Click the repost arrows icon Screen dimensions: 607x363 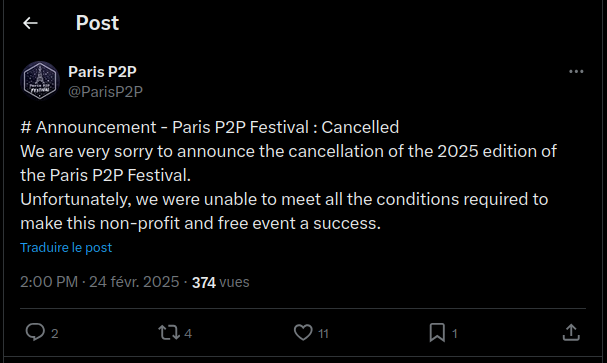pos(169,332)
